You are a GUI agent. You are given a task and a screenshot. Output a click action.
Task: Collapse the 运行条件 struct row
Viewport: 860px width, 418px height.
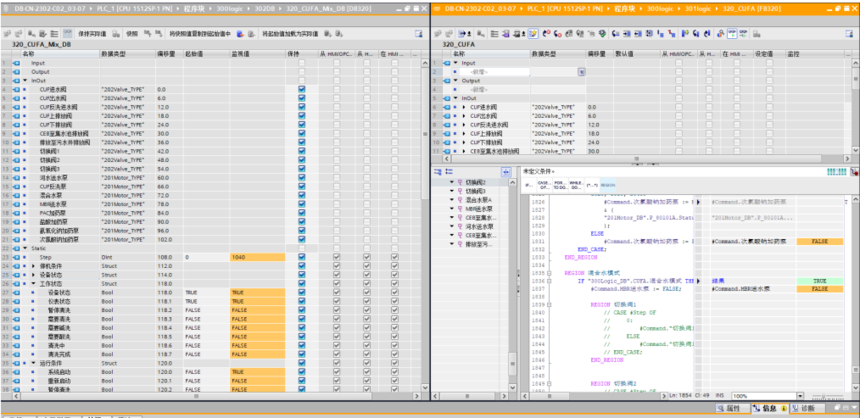[x=33, y=363]
